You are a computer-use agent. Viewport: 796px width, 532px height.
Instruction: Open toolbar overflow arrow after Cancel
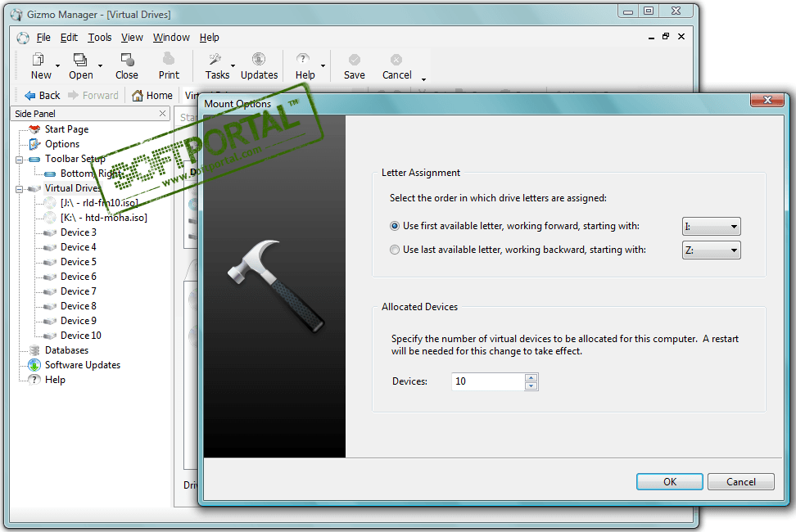click(x=423, y=79)
